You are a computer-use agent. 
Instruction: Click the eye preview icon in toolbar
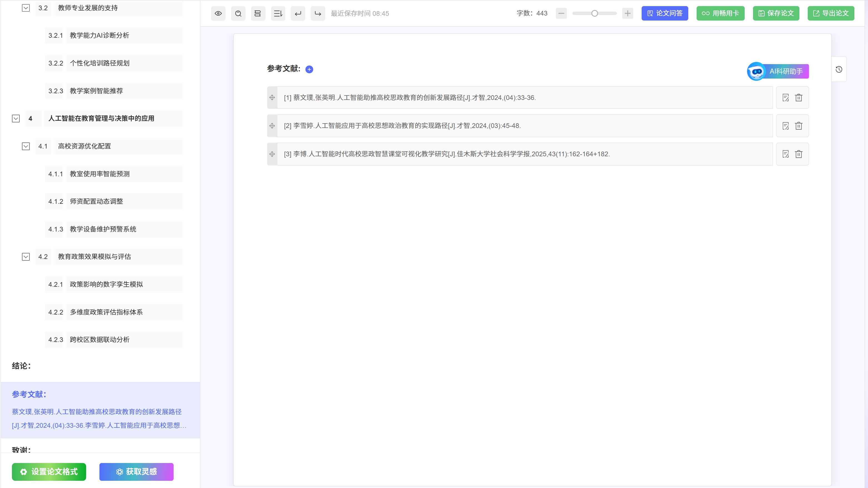[218, 14]
